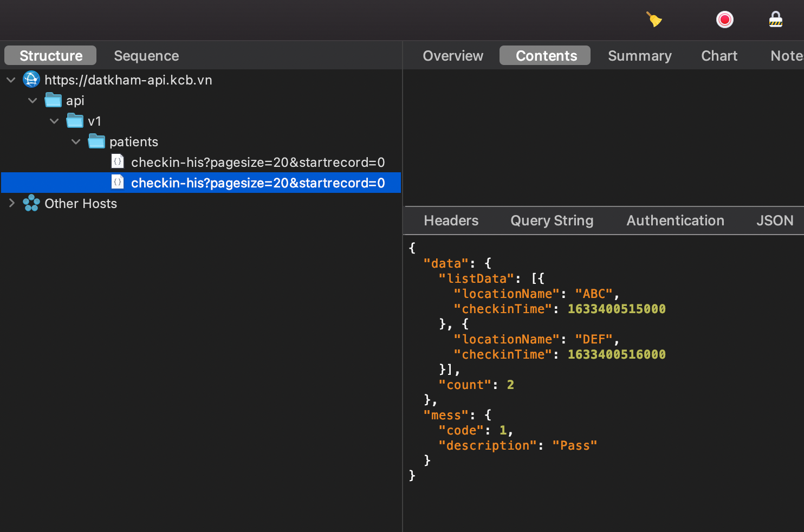Switch to the Sequence view
The image size is (804, 532).
(x=146, y=55)
